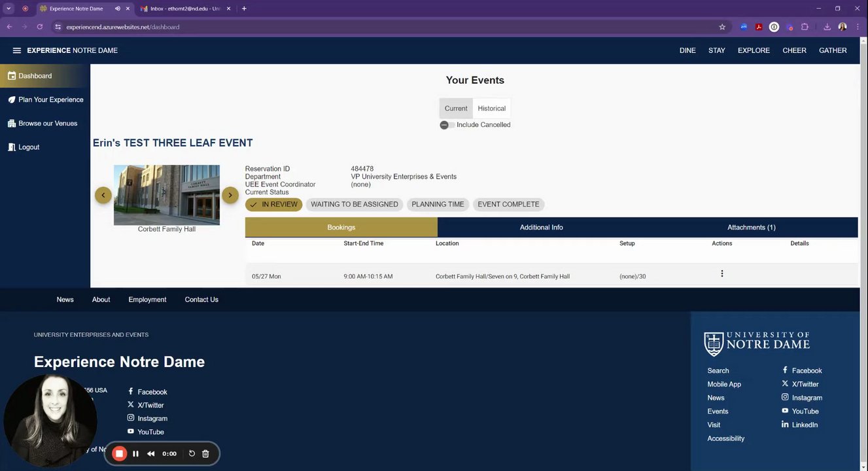Switch to the Inbox Gmail browser tab
The width and height of the screenshot is (868, 471).
pos(184,9)
